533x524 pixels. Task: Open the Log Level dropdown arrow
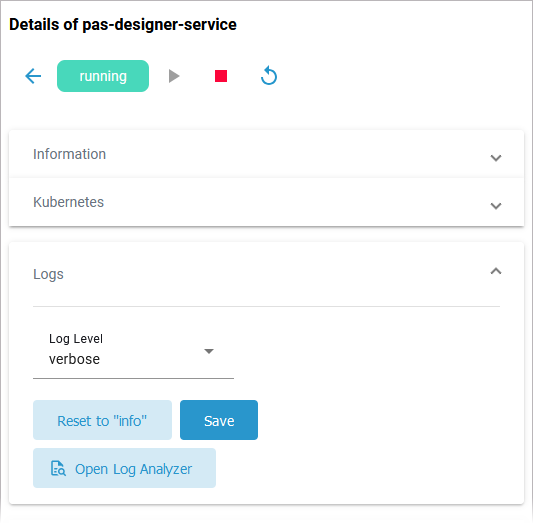[209, 351]
